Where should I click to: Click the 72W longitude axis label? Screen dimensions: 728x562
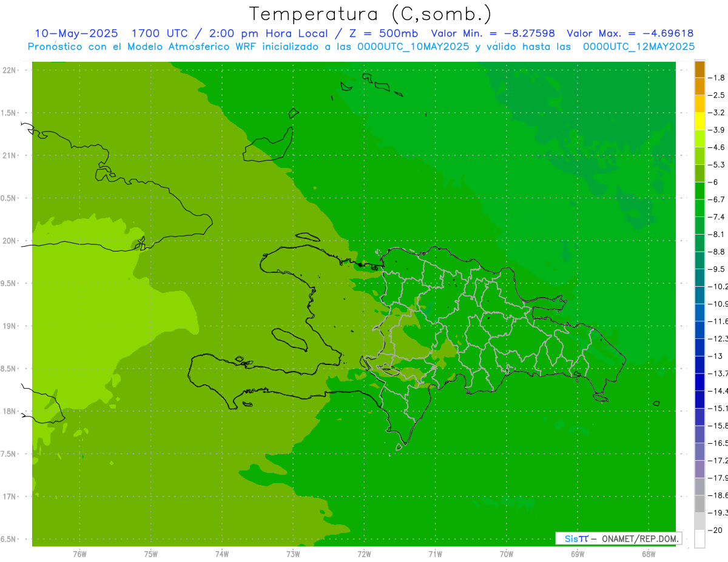tap(364, 554)
